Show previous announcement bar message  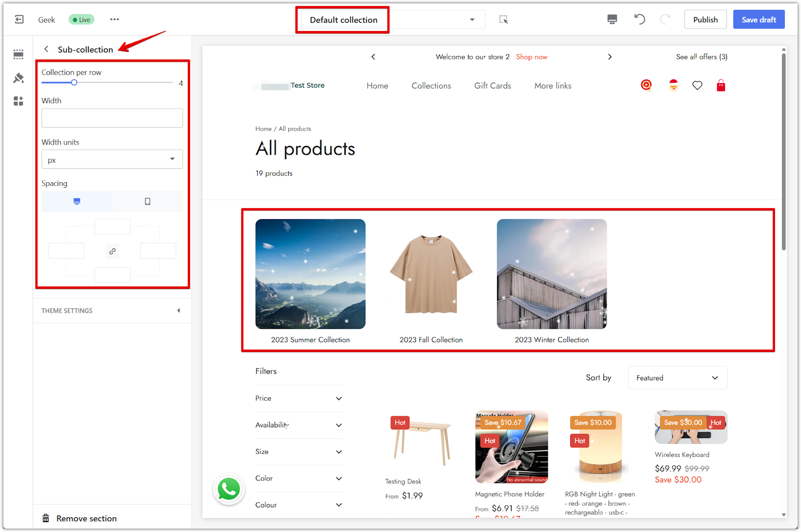pyautogui.click(x=373, y=57)
